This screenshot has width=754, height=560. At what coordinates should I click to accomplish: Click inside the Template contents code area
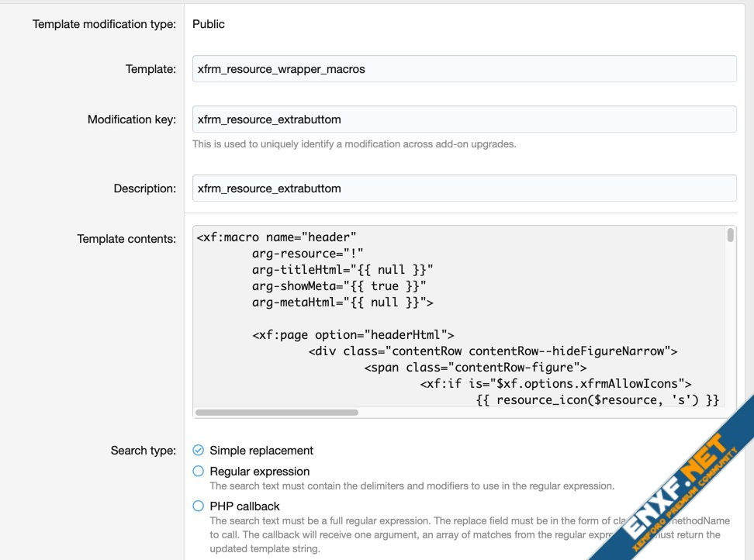click(x=459, y=317)
